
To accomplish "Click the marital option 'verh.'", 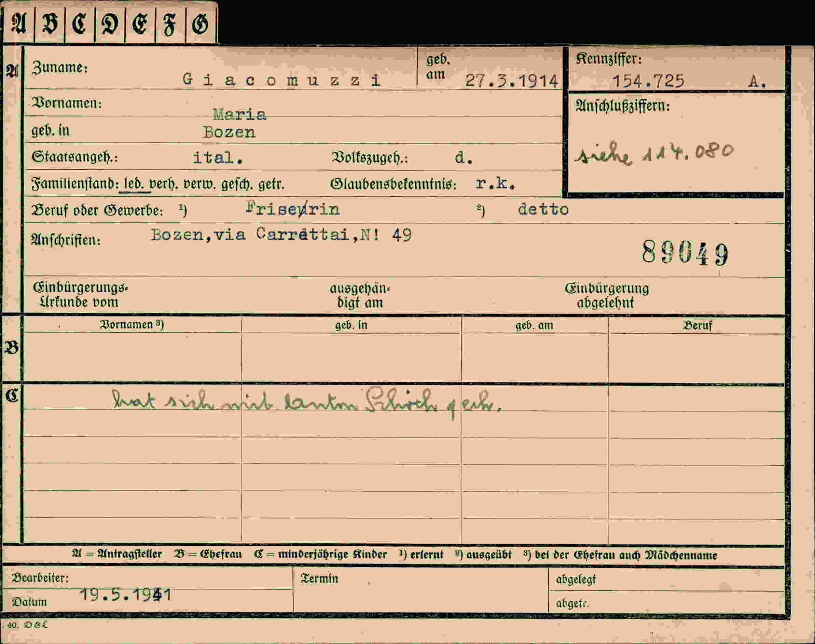I will (164, 184).
